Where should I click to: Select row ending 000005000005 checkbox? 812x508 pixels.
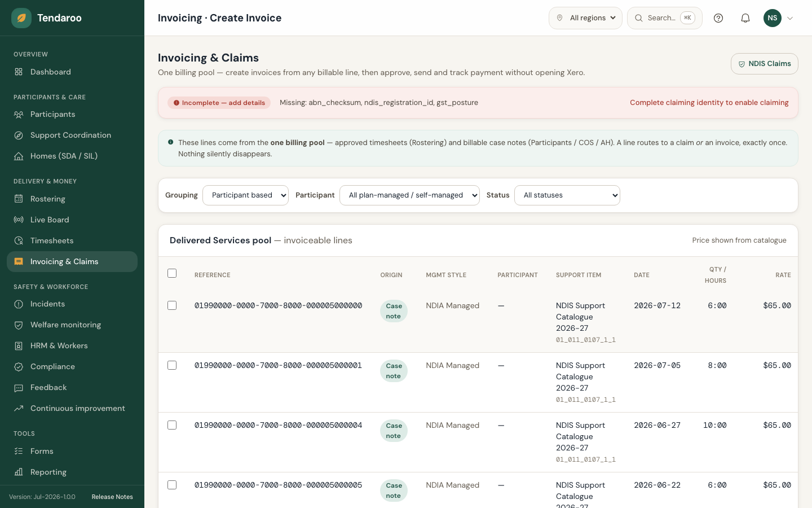(x=172, y=485)
